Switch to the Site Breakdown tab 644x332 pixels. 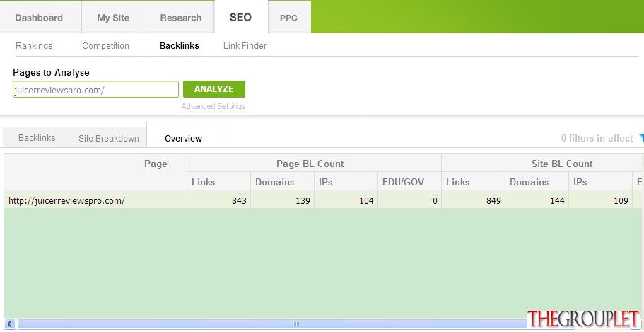pyautogui.click(x=109, y=138)
